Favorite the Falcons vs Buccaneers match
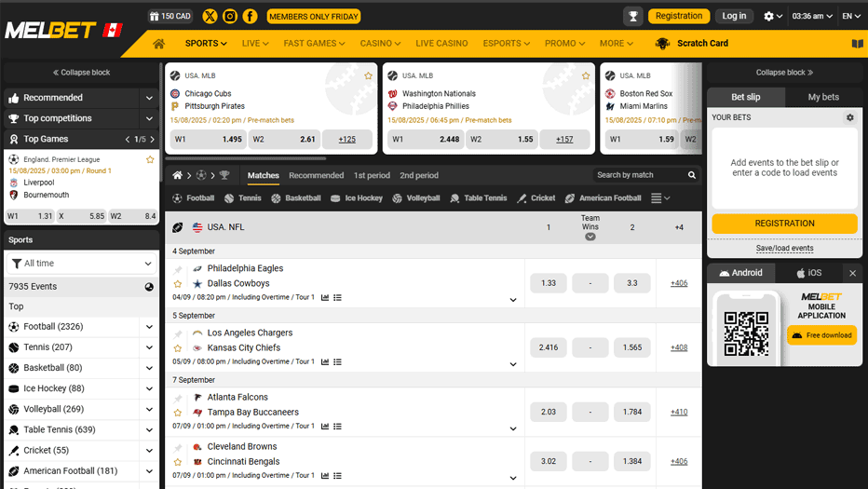Image resolution: width=868 pixels, height=489 pixels. [178, 413]
